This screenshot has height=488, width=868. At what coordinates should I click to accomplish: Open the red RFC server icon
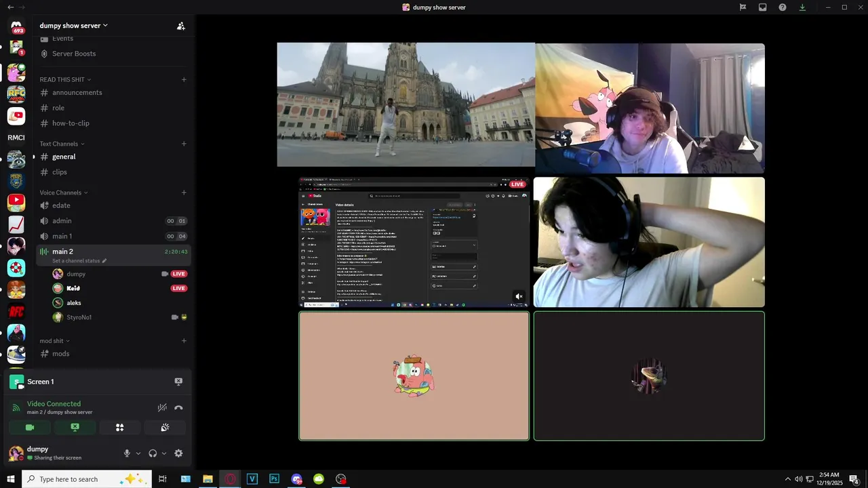point(16,311)
